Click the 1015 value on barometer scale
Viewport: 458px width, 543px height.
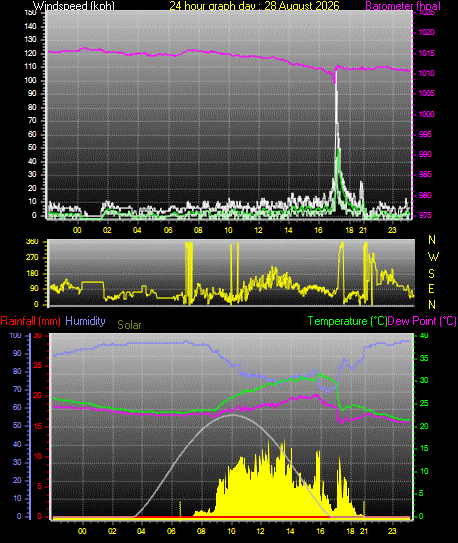click(426, 53)
